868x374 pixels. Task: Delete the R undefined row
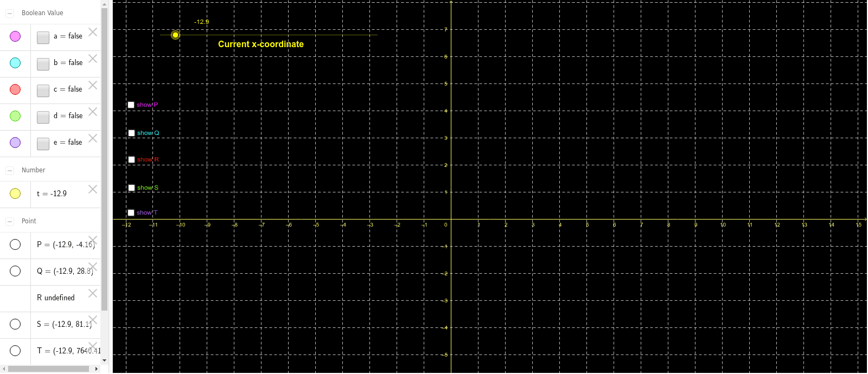tap(93, 293)
